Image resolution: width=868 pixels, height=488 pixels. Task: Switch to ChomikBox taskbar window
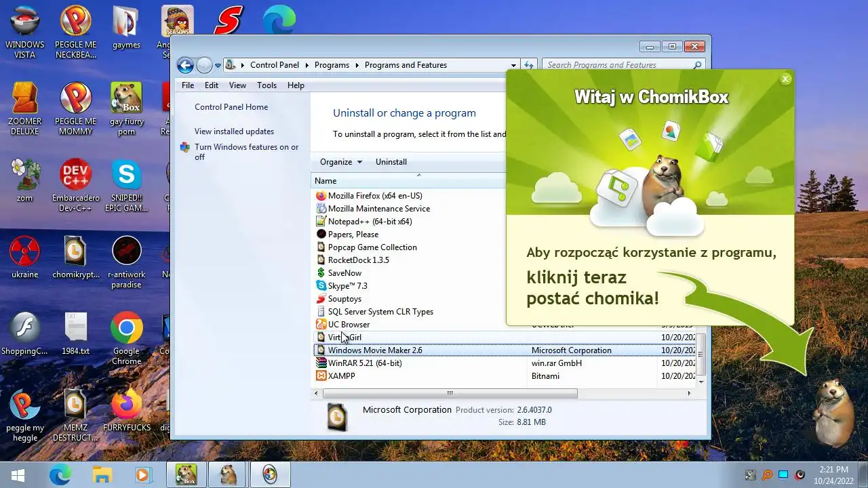coord(186,475)
